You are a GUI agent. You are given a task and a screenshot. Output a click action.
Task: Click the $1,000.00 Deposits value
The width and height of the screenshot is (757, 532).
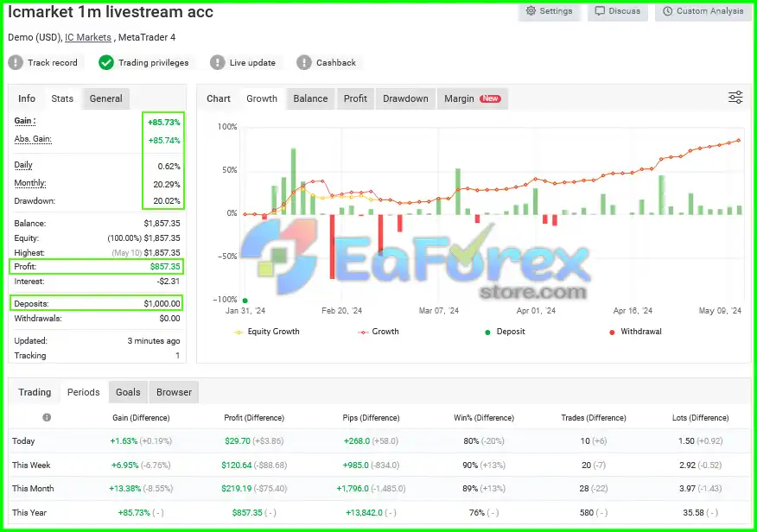pyautogui.click(x=162, y=304)
